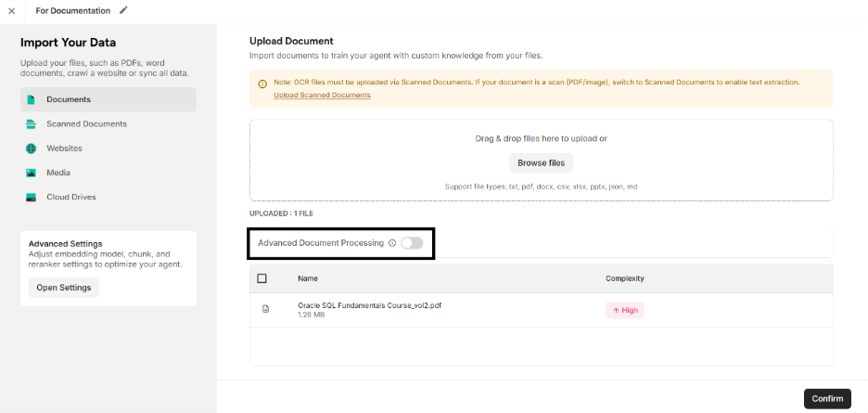Open the Cloud Drives section
Image resolution: width=868 pixels, height=413 pixels.
pyautogui.click(x=108, y=198)
